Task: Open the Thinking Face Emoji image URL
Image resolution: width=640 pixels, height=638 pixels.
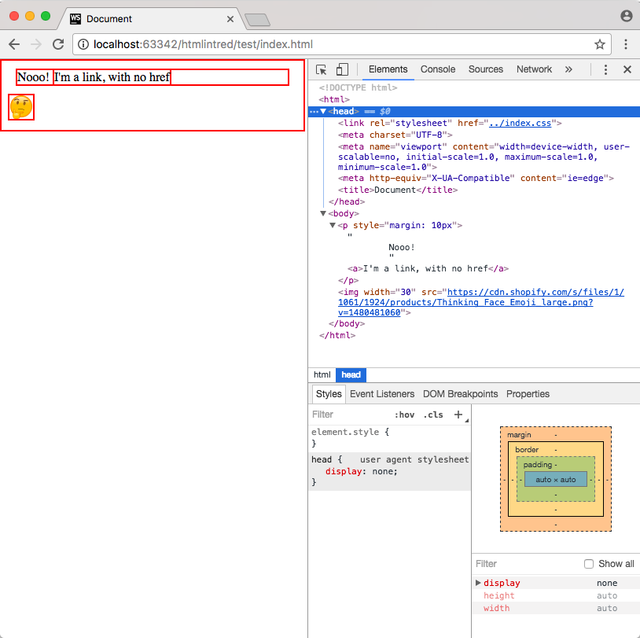Action: (x=481, y=302)
